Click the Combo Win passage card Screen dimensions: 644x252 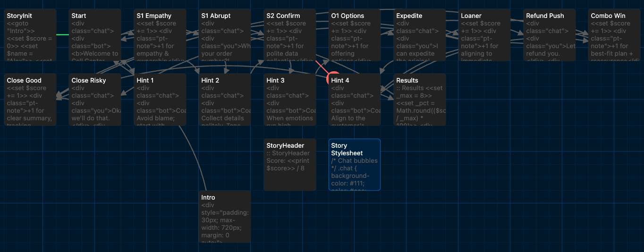(614, 35)
